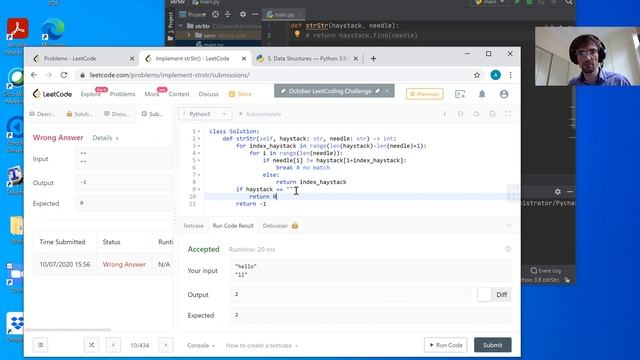Open LeetCode notifications bell
Viewport: 640px width, 360px height.
(482, 94)
